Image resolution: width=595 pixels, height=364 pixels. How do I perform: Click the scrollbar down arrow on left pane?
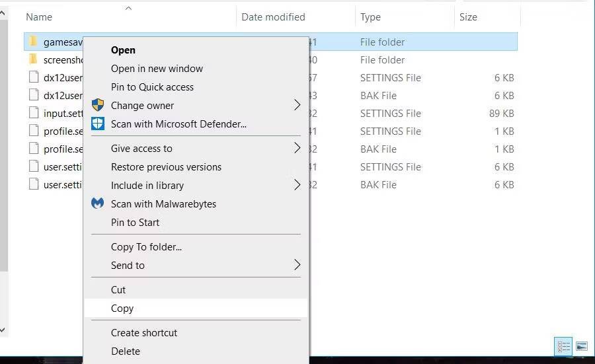pyautogui.click(x=3, y=328)
